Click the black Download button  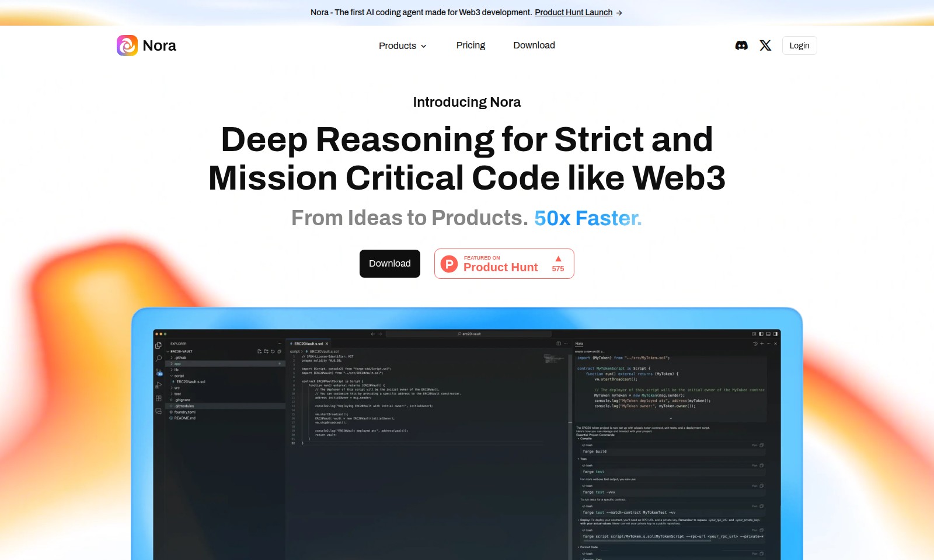tap(390, 264)
